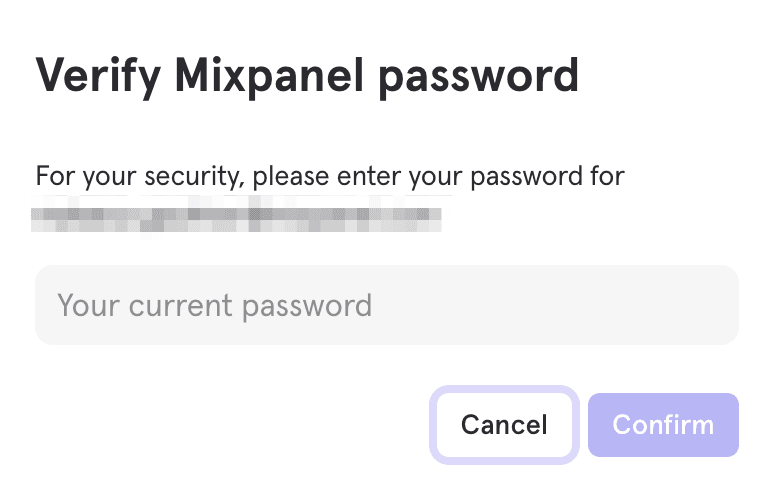Click "please enter your password for" text
The height and width of the screenshot is (483, 775).
[x=438, y=177]
